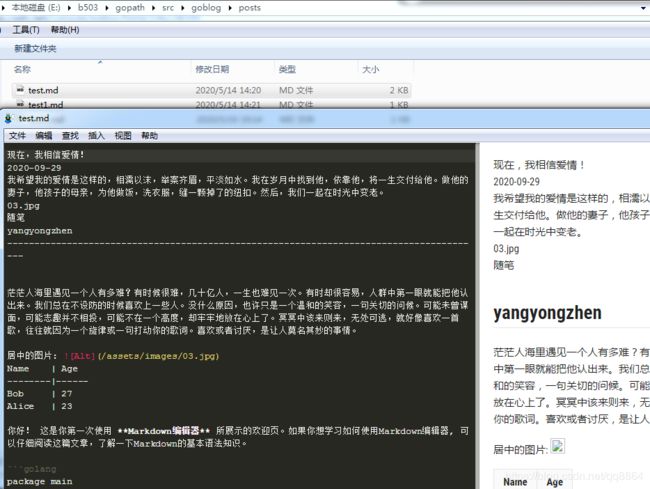Image resolution: width=650 pixels, height=489 pixels.
Task: Click the 2 KB size cell for test.md
Action: (399, 90)
